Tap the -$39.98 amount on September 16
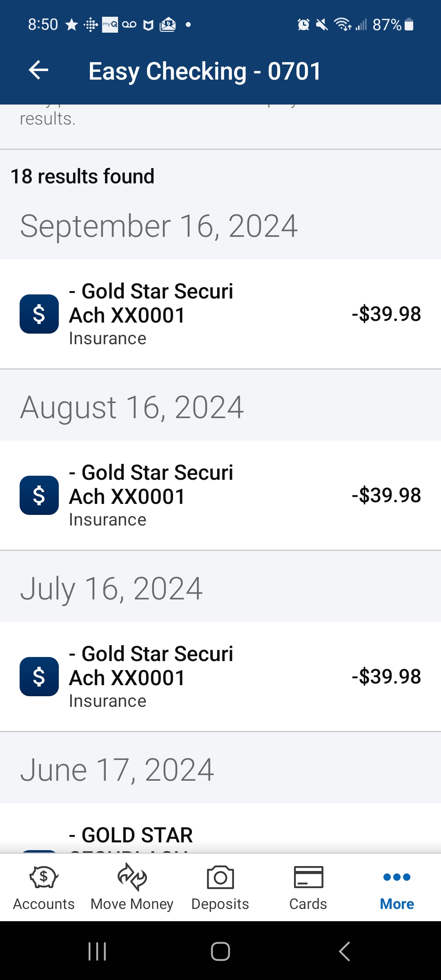Viewport: 441px width, 980px height. point(386,314)
